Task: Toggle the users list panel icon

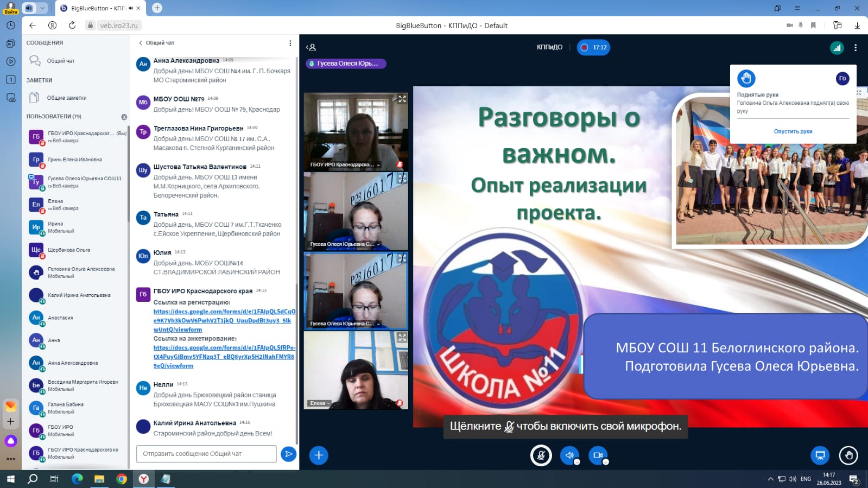Action: click(x=311, y=48)
